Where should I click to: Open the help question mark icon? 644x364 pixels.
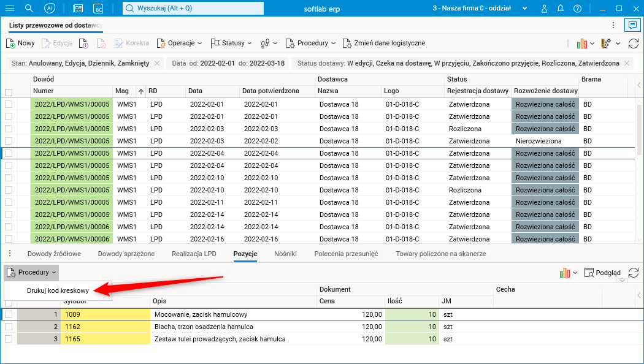(577, 9)
